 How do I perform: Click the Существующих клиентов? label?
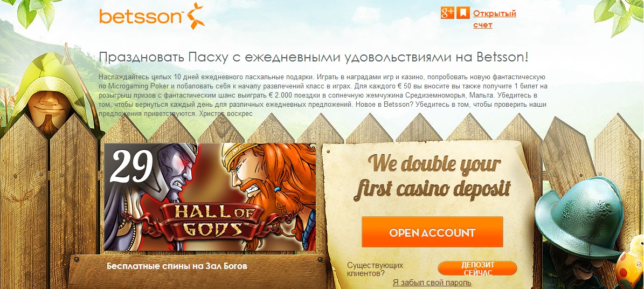tap(375, 269)
